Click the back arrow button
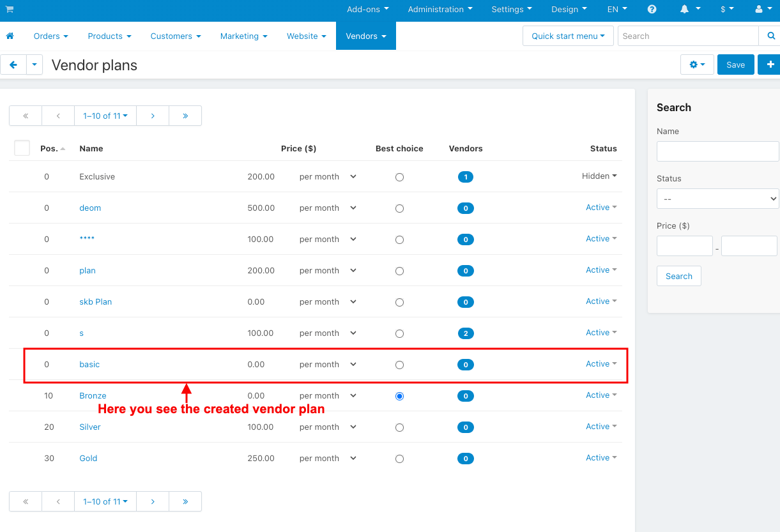 pos(13,65)
